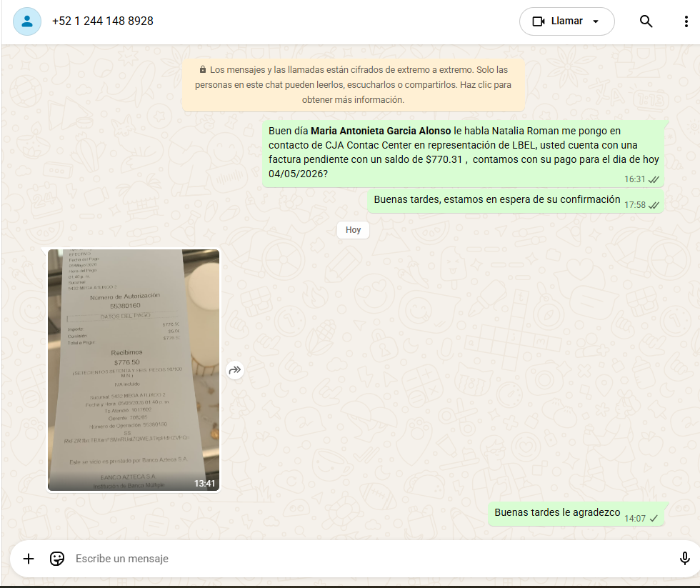700x588 pixels.
Task: Select the message "estamos en espera de su confirmación"
Action: [515, 201]
